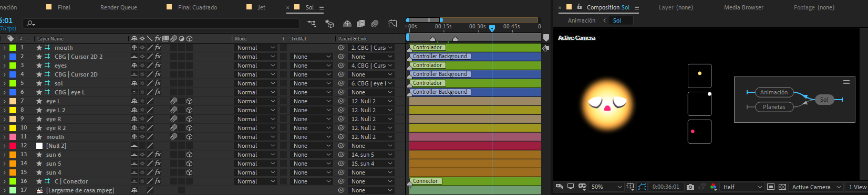Click pink label swatch of mouth layer 11
This screenshot has width=868, height=195.
coord(13,137)
